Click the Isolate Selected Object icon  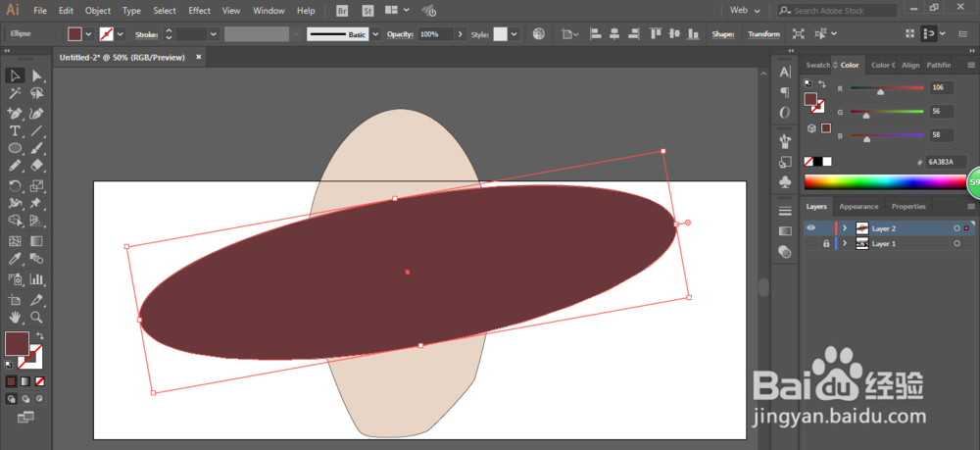[x=798, y=34]
